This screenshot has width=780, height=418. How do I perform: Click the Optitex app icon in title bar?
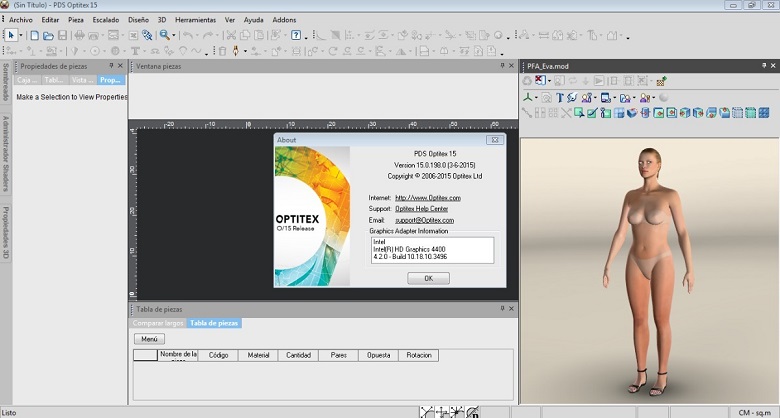pyautogui.click(x=4, y=5)
